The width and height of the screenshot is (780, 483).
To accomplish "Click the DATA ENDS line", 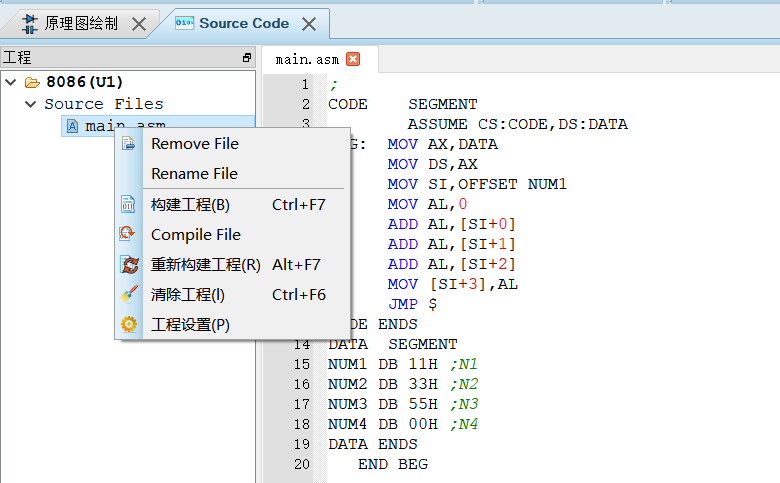I will click(373, 444).
